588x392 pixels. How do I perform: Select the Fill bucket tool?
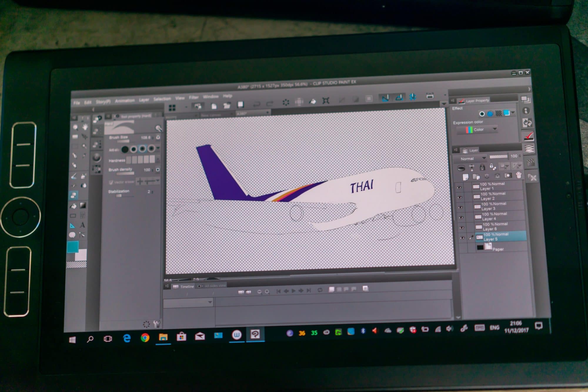point(73,206)
